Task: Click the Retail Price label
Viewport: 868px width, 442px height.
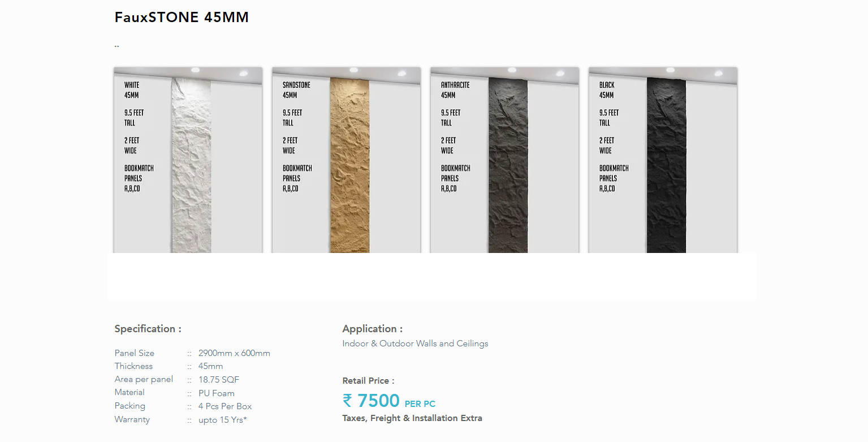Action: click(x=368, y=381)
